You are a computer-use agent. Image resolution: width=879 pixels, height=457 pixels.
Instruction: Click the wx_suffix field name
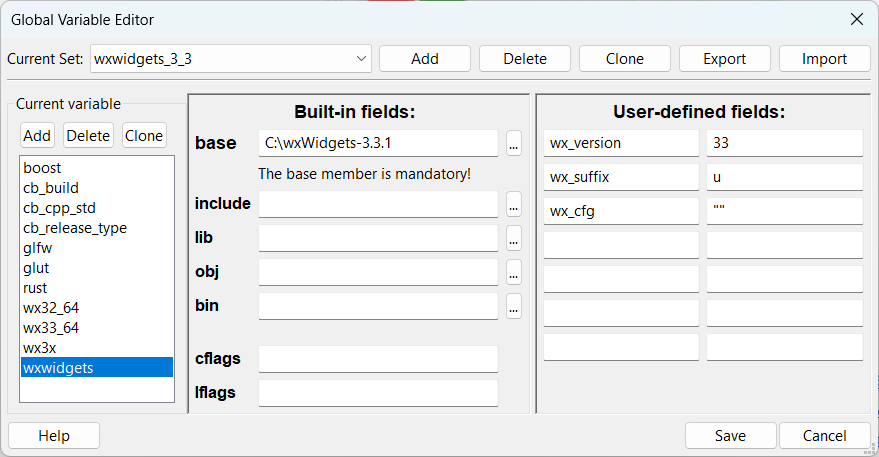click(x=621, y=177)
